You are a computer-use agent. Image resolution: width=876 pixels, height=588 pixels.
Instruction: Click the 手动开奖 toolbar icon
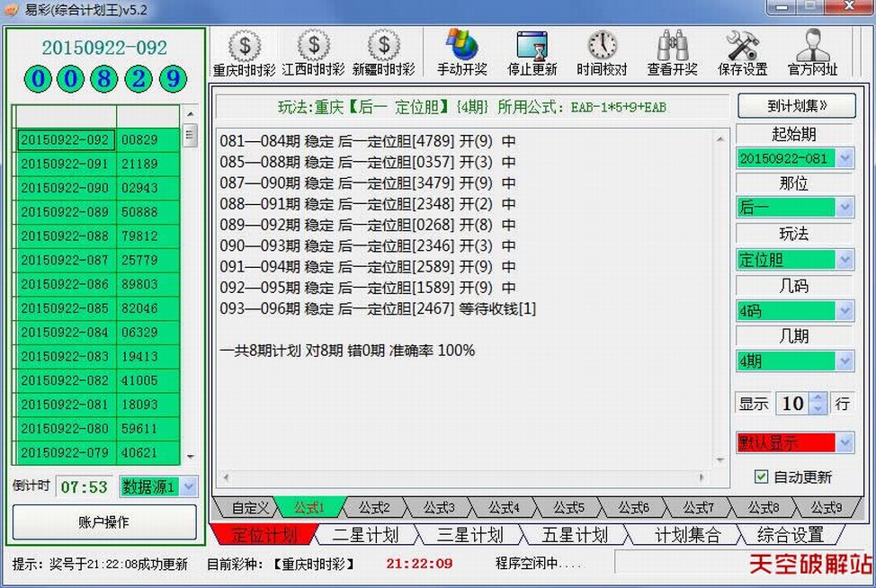(462, 46)
